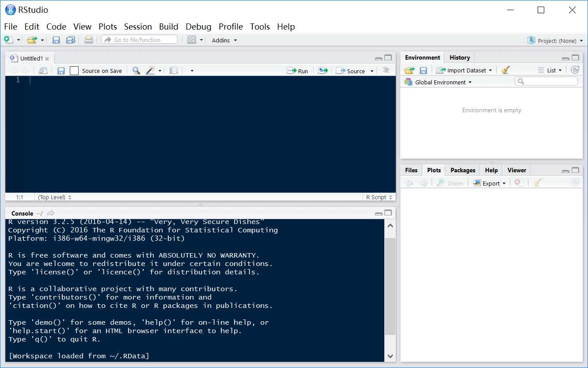Click the refresh icon in the Environment pane
Viewport: 588px width, 368px height.
575,70
